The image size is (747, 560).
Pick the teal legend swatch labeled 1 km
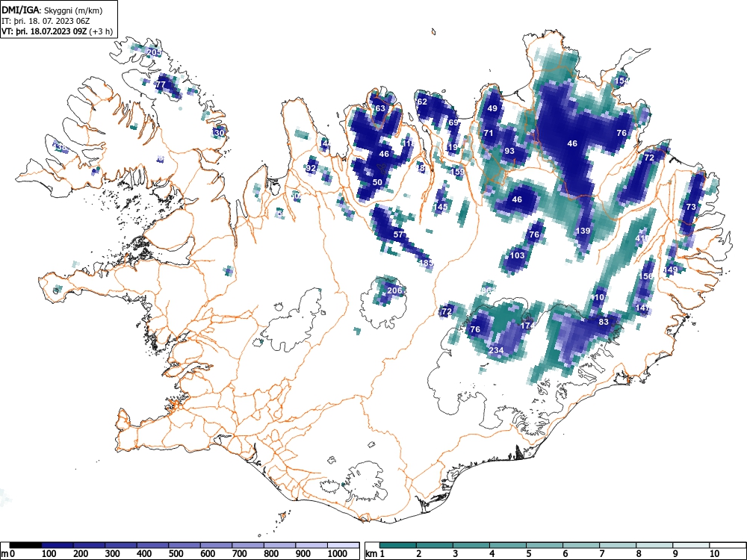click(398, 545)
